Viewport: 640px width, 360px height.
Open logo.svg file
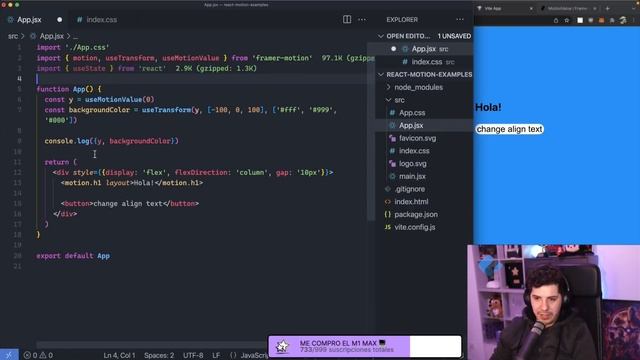[413, 164]
